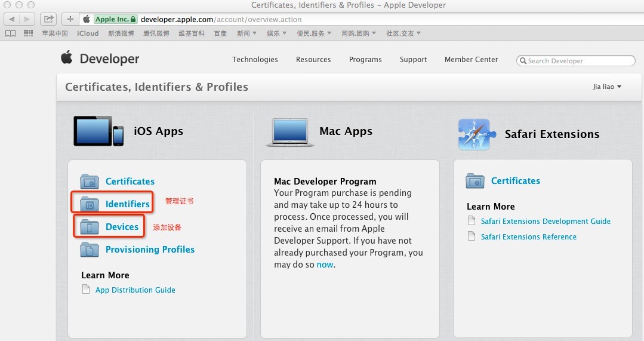Open the Support nav item

click(413, 60)
